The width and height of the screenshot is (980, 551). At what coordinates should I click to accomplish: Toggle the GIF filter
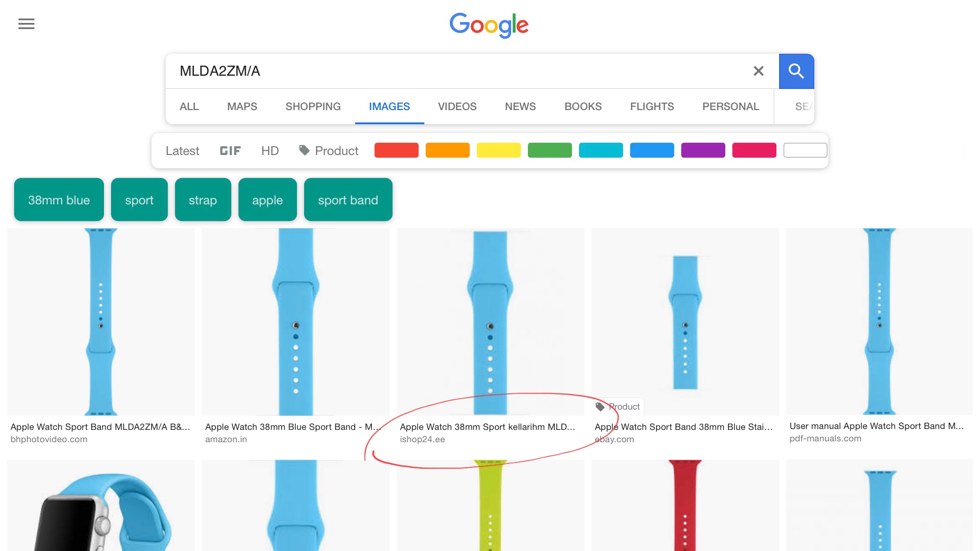[x=230, y=151]
